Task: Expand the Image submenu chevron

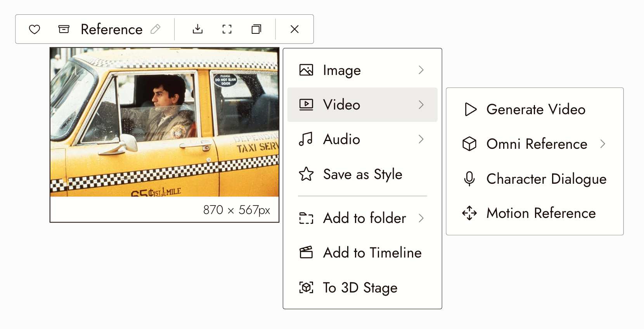Action: click(x=421, y=70)
